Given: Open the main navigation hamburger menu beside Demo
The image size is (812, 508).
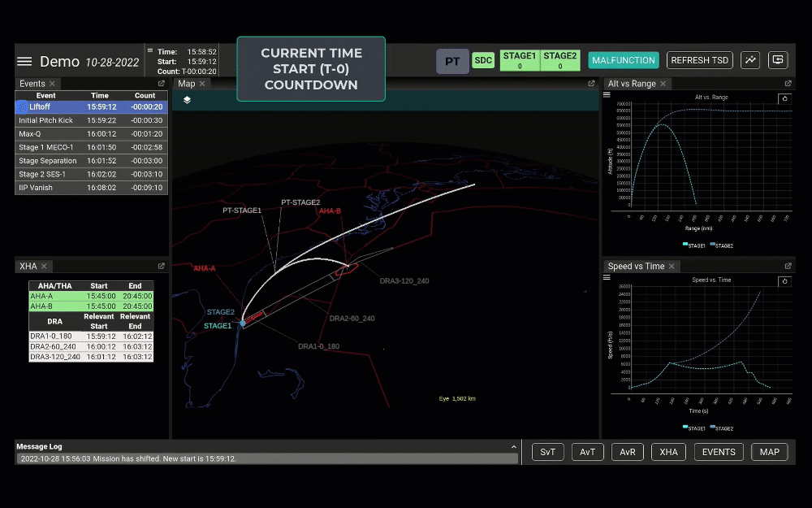Looking at the screenshot, I should click(x=24, y=61).
